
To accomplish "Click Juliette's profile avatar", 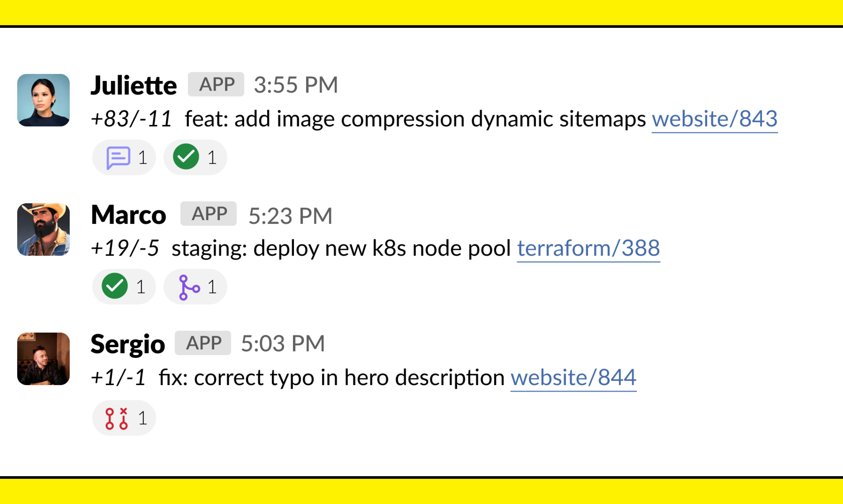I will [43, 100].
